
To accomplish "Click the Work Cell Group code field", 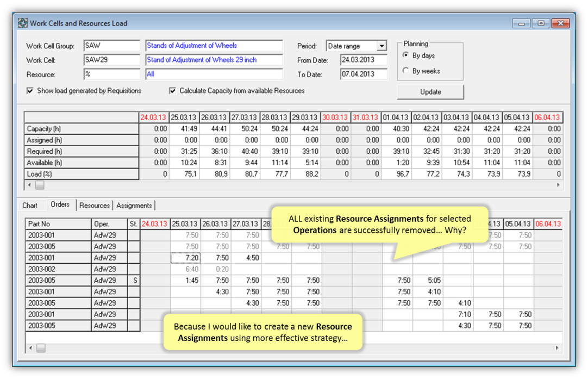I will (x=112, y=46).
